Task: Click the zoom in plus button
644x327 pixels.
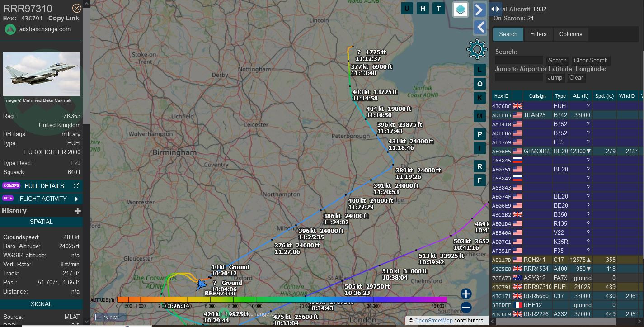Action: point(466,294)
